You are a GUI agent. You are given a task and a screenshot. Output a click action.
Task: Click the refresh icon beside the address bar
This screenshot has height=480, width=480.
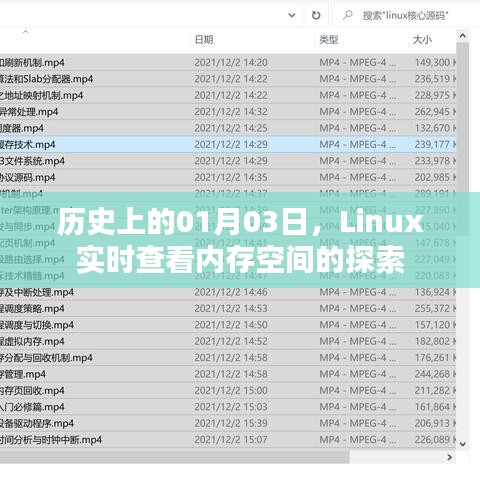coord(316,15)
